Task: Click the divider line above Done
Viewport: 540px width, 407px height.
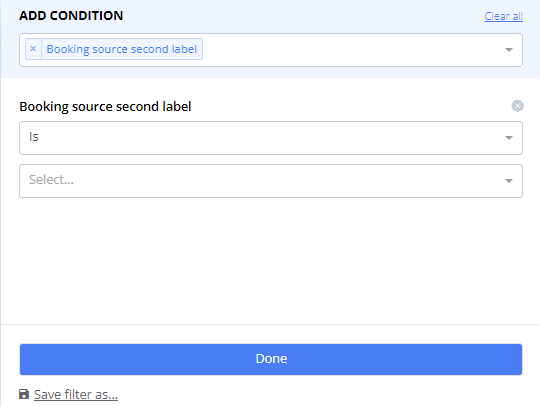Action: click(x=271, y=324)
